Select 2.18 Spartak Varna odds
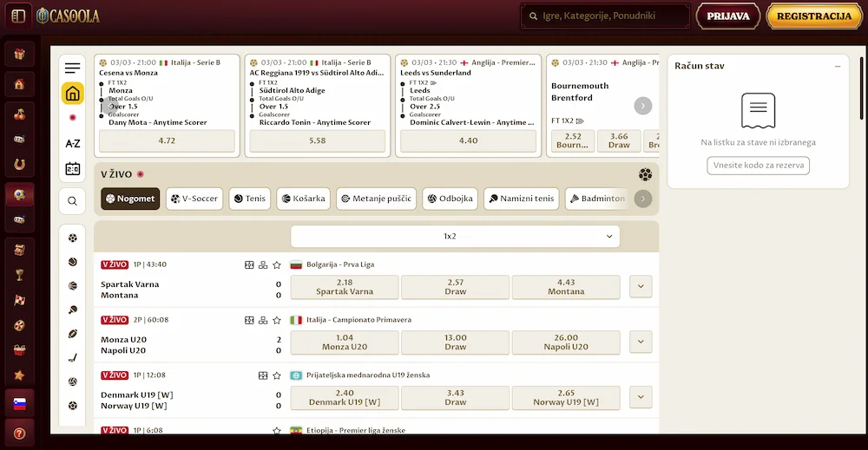 click(345, 287)
